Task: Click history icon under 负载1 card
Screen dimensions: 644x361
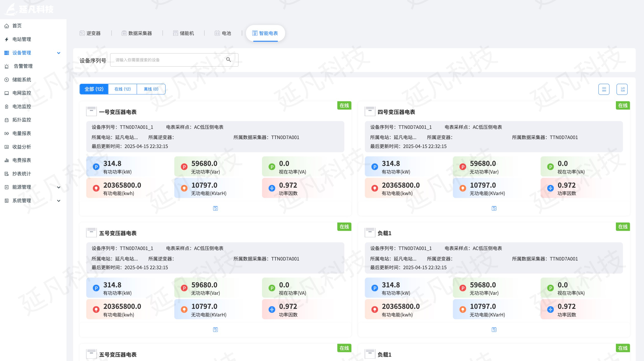Action: coord(494,330)
